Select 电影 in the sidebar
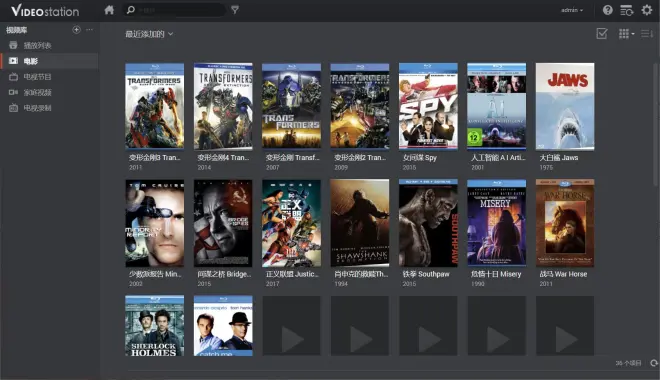Screen dimensions: 660x380 click(49, 61)
